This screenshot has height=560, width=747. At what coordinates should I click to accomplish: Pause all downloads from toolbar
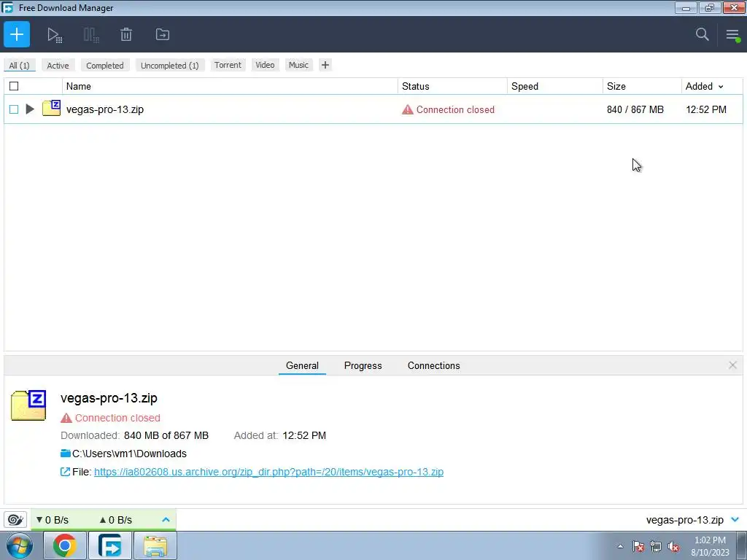coord(90,35)
